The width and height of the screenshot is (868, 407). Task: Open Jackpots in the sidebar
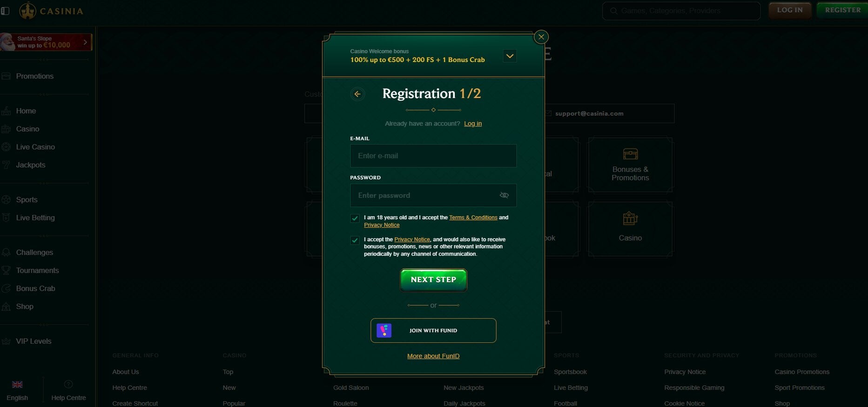pos(31,165)
